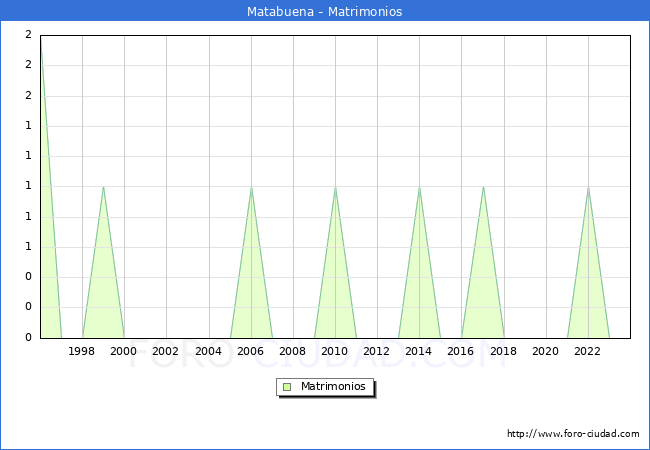Image resolution: width=650 pixels, height=450 pixels.
Task: Select the 2022 peak on the chart
Action: point(588,188)
